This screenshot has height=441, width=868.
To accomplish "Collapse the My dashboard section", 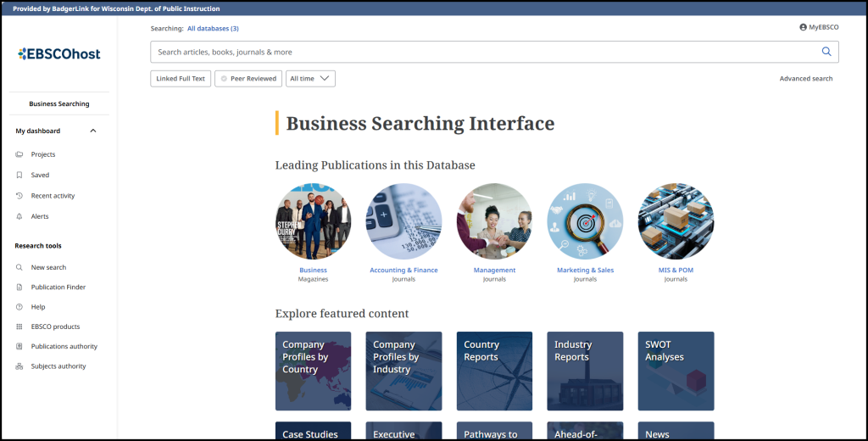I will (x=93, y=131).
